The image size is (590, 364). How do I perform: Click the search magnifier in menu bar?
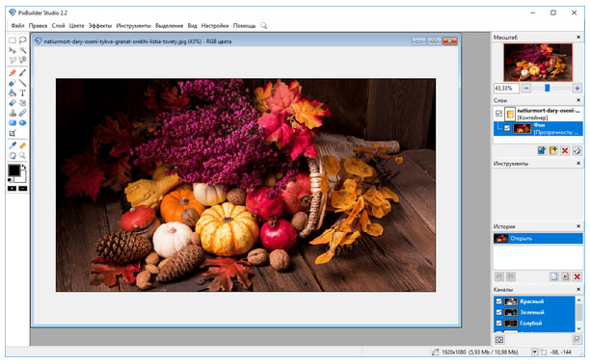click(264, 26)
